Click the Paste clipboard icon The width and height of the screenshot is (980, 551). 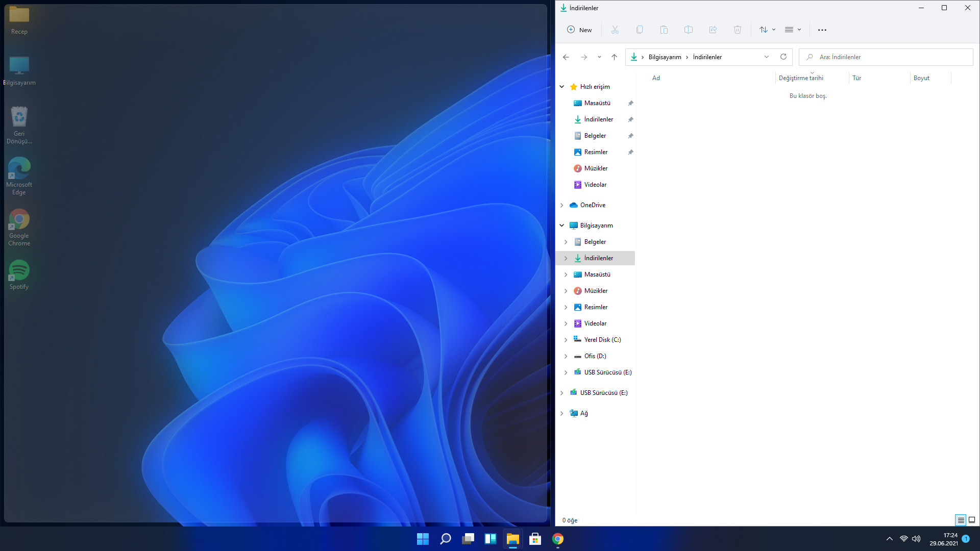pyautogui.click(x=664, y=30)
